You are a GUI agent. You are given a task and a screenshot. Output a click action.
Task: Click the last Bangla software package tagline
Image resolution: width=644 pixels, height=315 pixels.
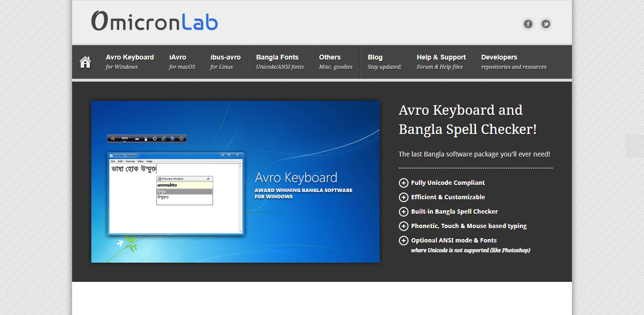click(474, 154)
